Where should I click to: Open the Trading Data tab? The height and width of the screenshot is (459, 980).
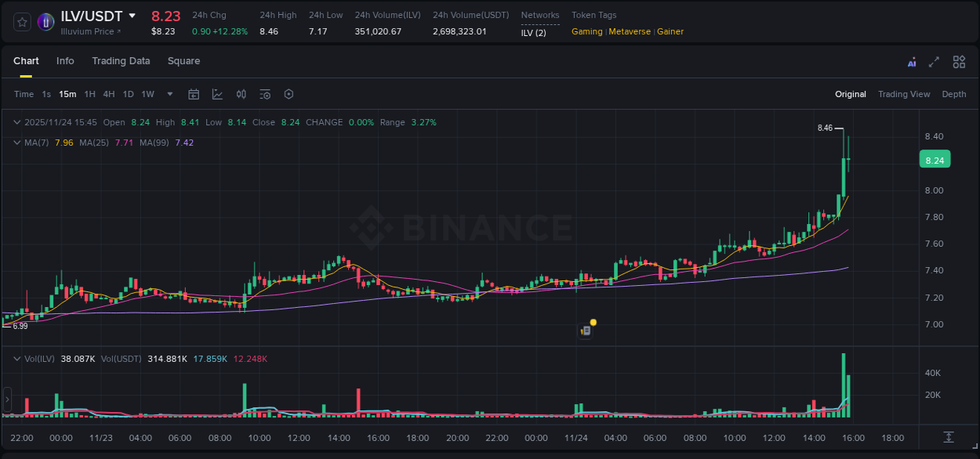121,61
